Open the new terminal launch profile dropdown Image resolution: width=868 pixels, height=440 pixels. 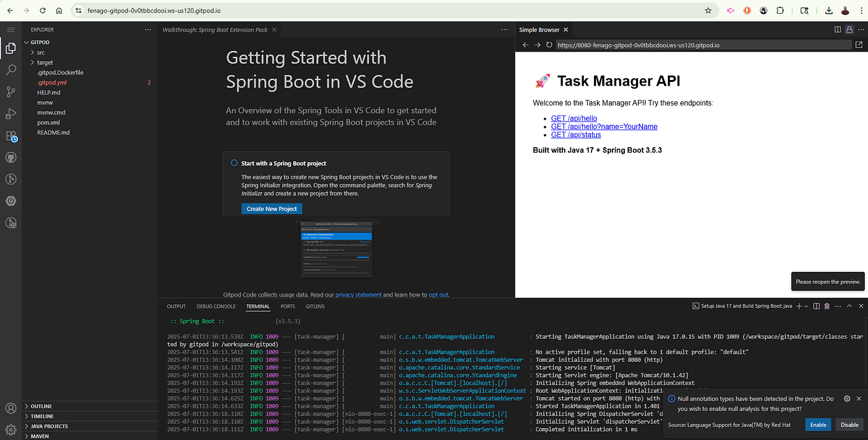[x=807, y=306]
